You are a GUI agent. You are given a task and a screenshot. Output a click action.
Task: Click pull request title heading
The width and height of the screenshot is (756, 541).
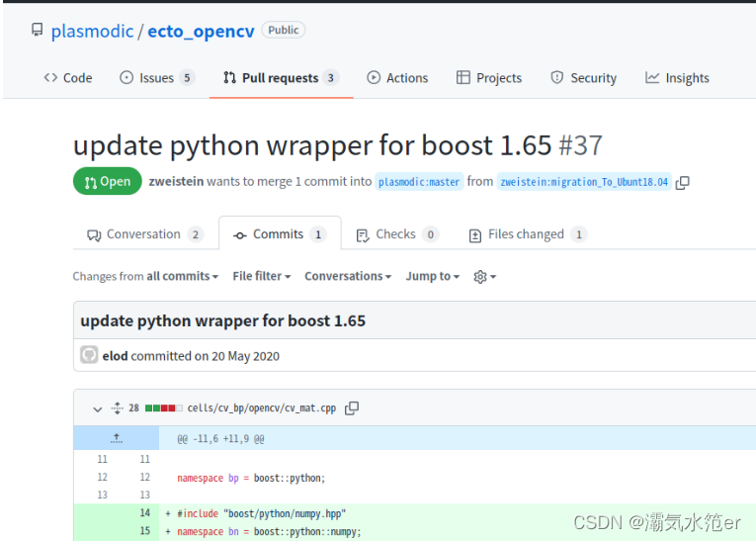(x=312, y=144)
